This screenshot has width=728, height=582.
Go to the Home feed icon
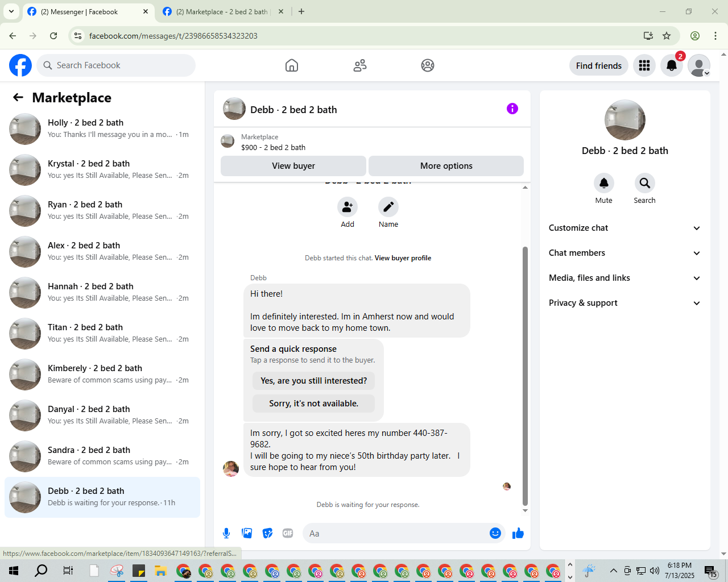[x=292, y=65]
